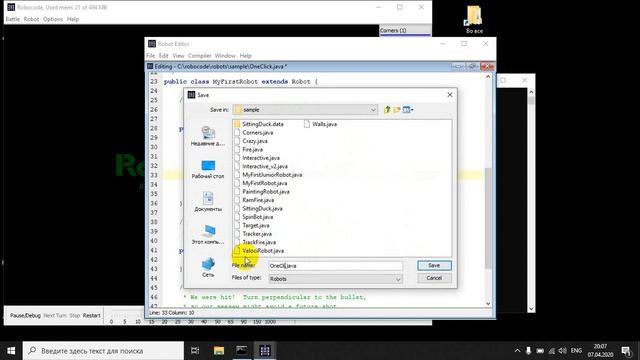Screen dimensions: 640x360
Task: Expand Files of type dropdown
Action: pyautogui.click(x=398, y=279)
